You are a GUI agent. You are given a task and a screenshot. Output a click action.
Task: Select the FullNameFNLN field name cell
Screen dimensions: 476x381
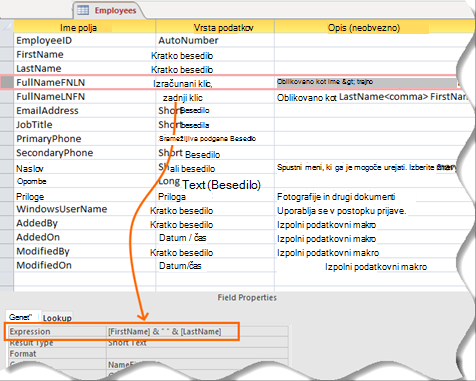pos(85,82)
